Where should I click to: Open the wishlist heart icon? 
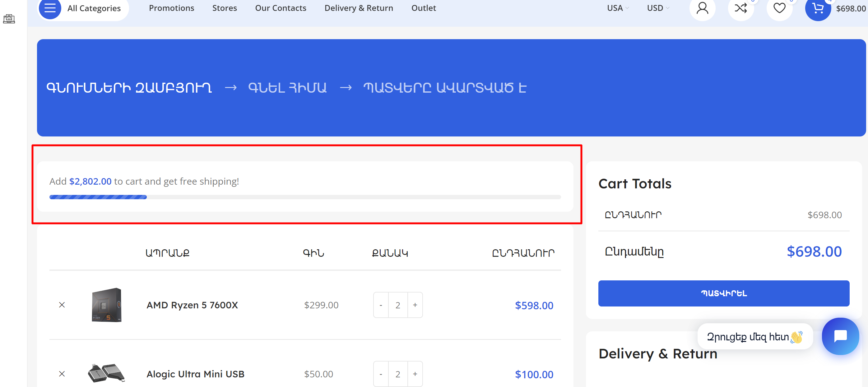point(779,8)
